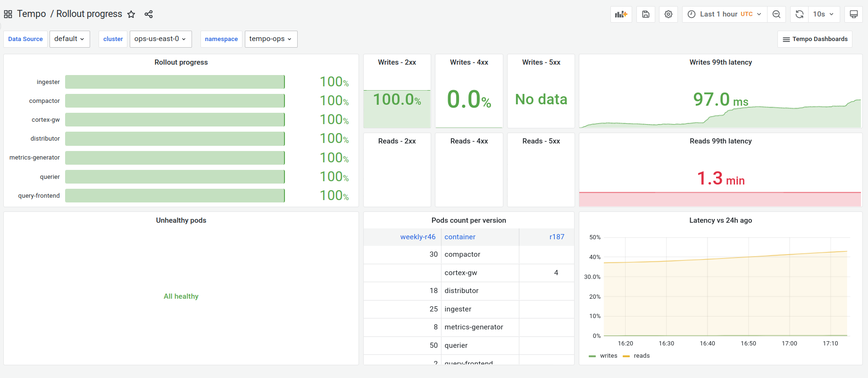868x378 pixels.
Task: Sort table by weekly-r46 column header
Action: 417,237
